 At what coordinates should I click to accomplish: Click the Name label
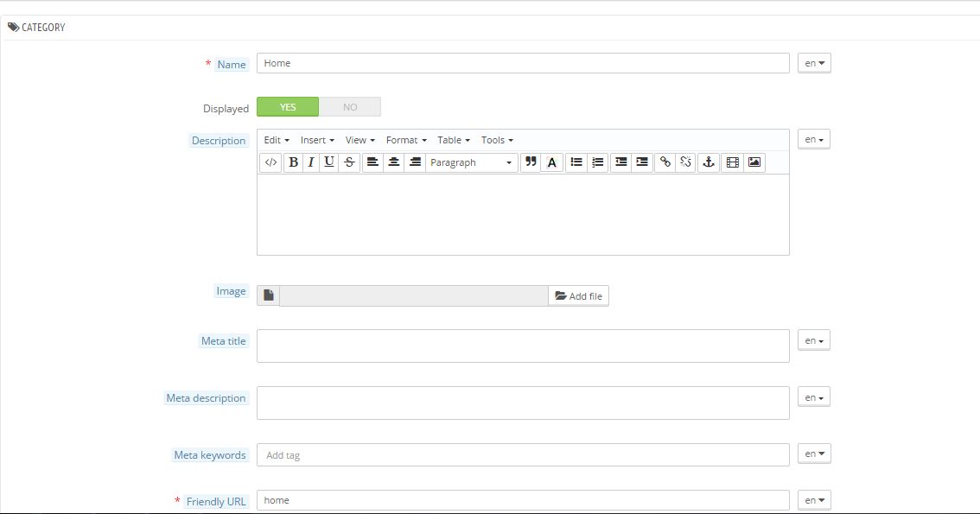[x=232, y=64]
